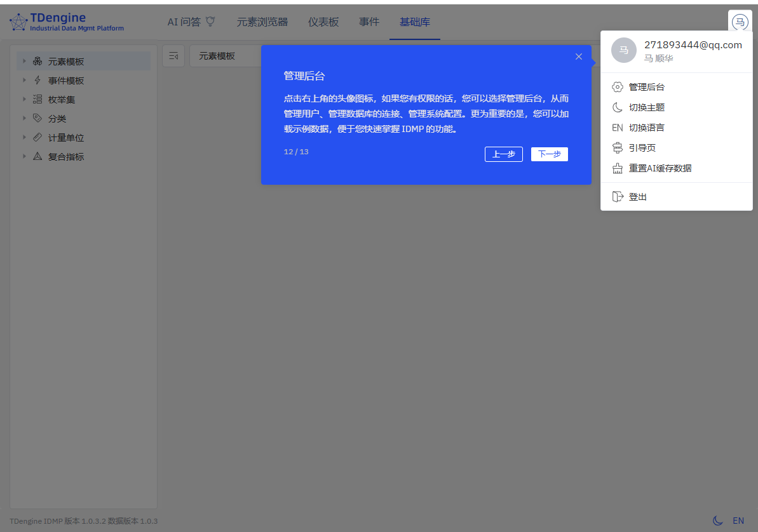758x532 pixels.
Task: Select the 元素模板 tree item
Action: (x=84, y=61)
